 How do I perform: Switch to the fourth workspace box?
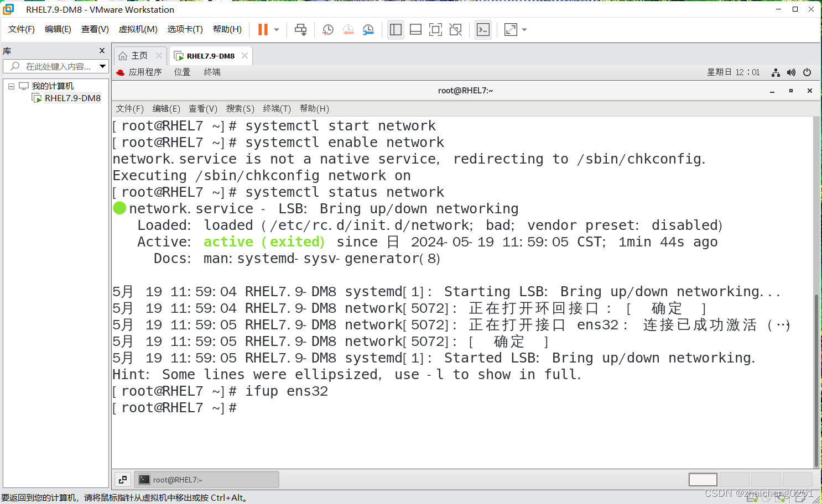tap(797, 480)
